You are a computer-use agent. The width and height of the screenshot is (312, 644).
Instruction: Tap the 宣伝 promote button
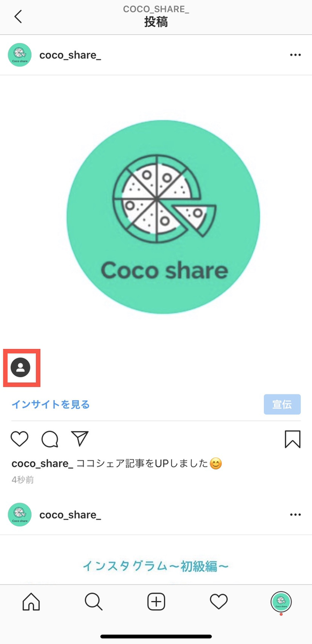tap(282, 405)
